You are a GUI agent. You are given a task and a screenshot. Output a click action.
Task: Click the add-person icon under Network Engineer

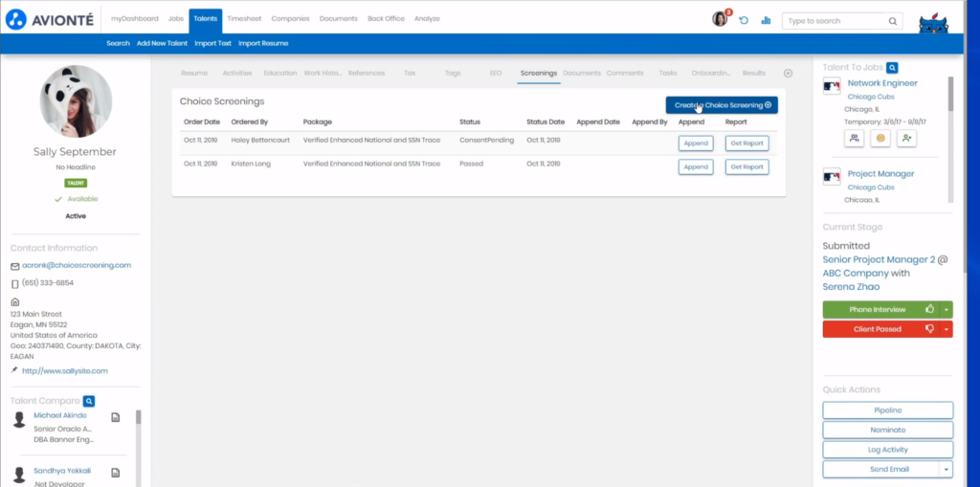[x=906, y=139]
